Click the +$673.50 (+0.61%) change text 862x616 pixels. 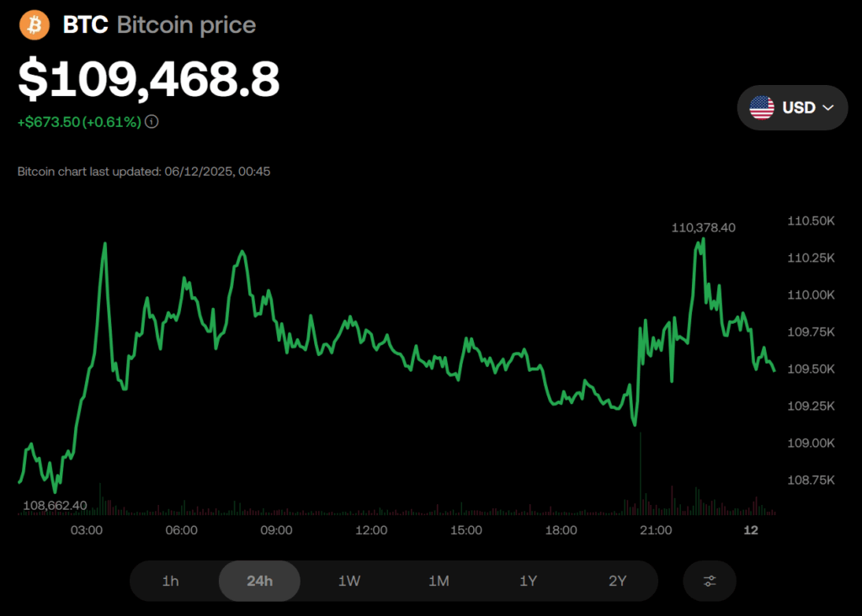[x=80, y=122]
